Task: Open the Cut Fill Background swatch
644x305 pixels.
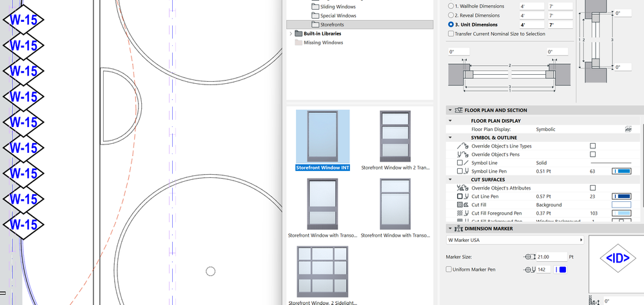Action: [621, 204]
